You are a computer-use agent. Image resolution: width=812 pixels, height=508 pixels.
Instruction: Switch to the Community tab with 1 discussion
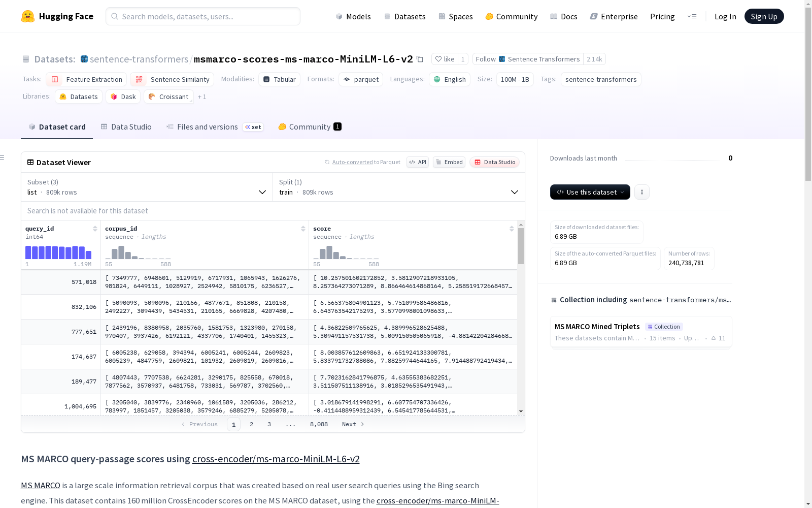(x=310, y=127)
